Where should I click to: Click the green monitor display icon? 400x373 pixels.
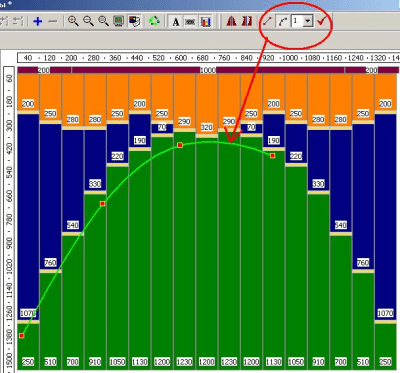coord(119,21)
